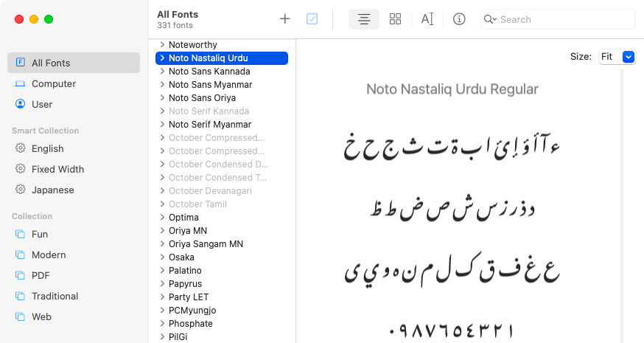Switch to Sample preview mode
Screen dimensions: 644x343
point(364,19)
